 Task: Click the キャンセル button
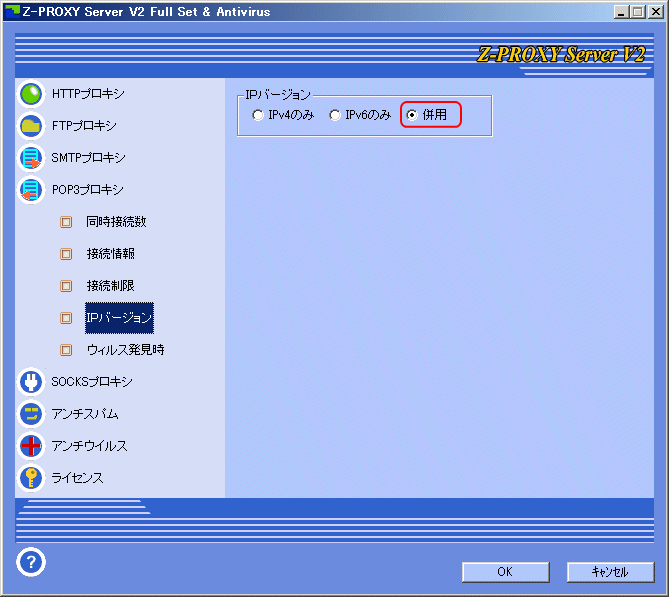tap(610, 572)
